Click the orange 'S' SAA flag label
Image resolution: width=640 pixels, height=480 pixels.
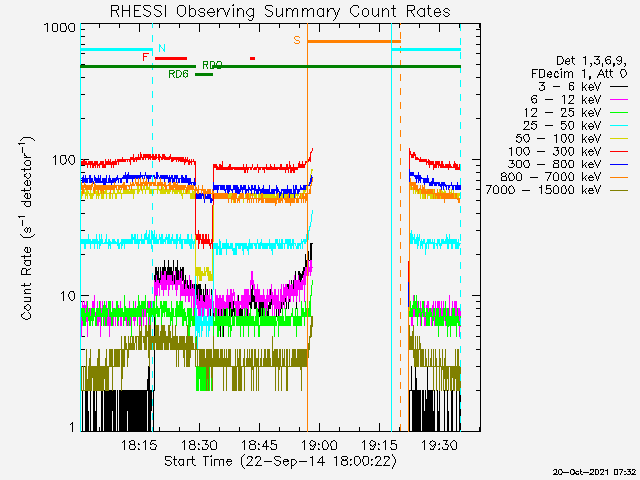(297, 40)
